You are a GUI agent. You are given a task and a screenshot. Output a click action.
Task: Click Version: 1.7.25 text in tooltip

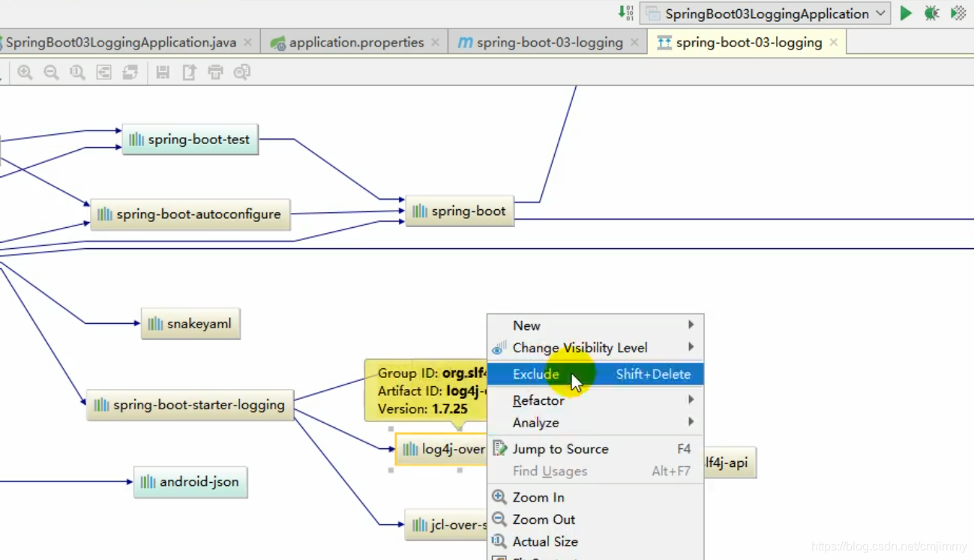[x=423, y=409]
